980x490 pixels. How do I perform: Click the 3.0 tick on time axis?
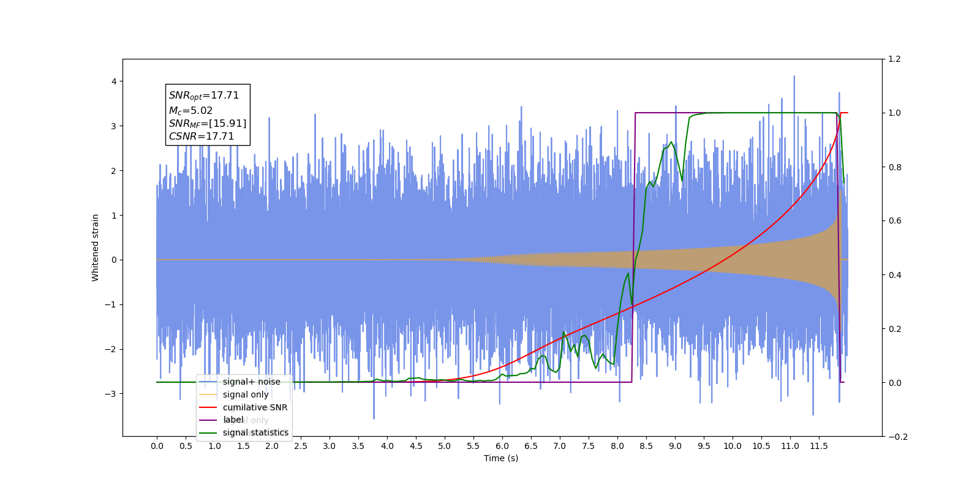click(x=330, y=446)
